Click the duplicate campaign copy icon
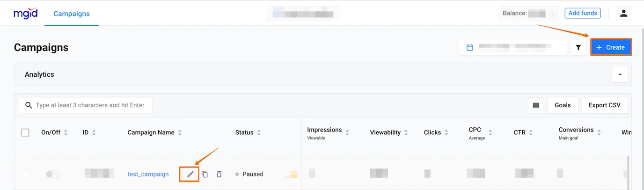This screenshot has height=190, width=644. (205, 174)
